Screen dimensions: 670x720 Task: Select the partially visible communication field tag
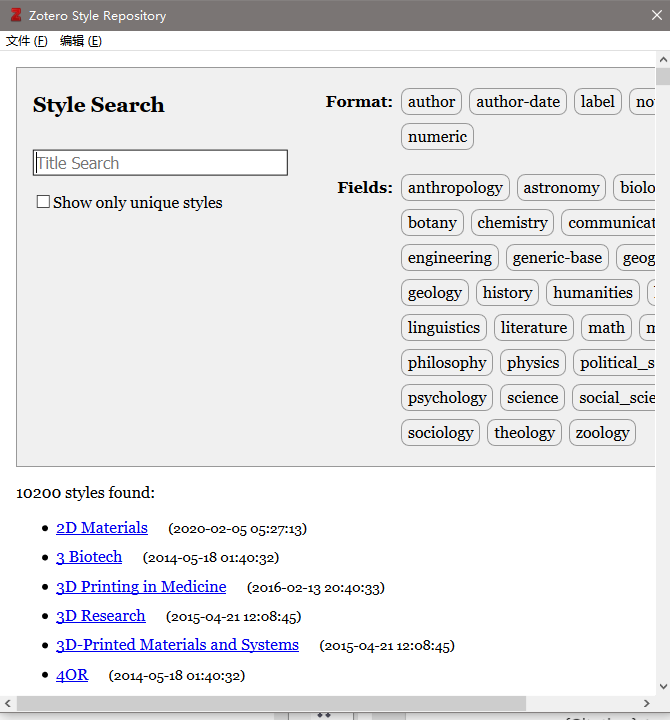pos(608,222)
